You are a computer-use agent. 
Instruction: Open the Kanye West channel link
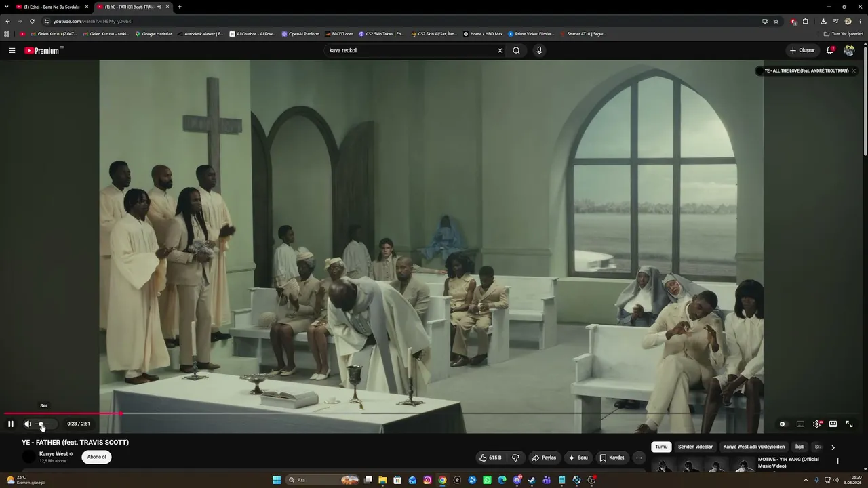coord(54,454)
